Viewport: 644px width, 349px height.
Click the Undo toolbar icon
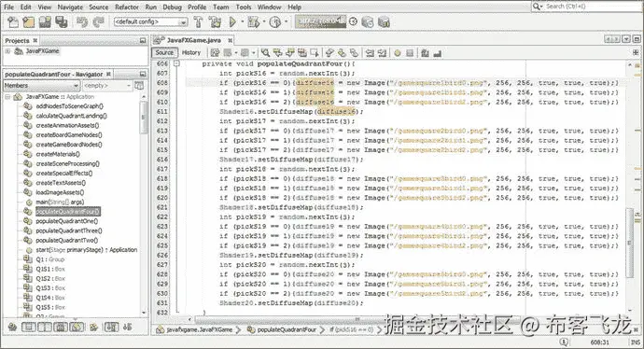[82, 21]
